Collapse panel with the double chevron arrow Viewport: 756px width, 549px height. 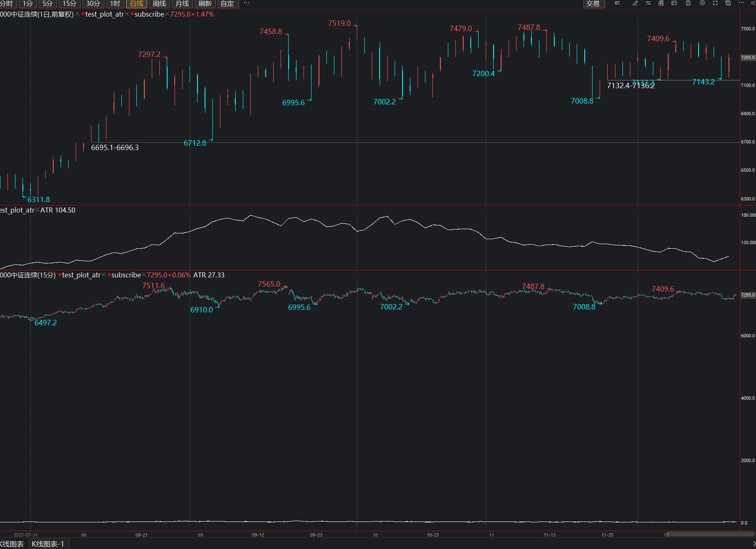(753, 3)
